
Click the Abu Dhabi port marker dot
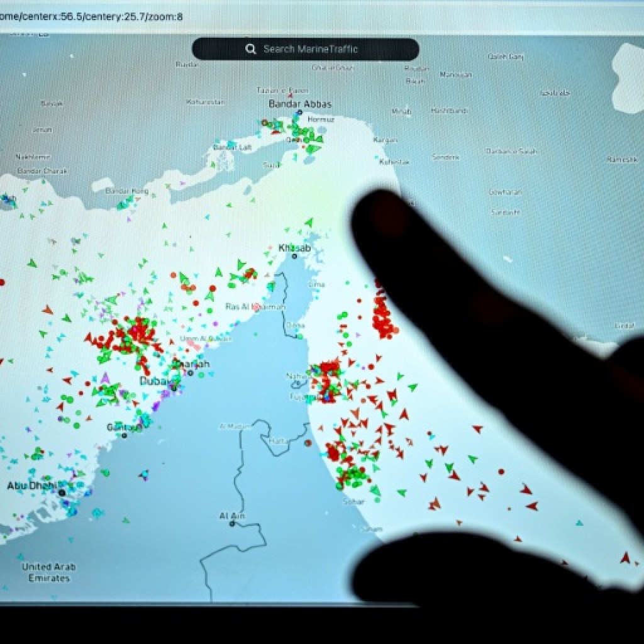tap(62, 492)
